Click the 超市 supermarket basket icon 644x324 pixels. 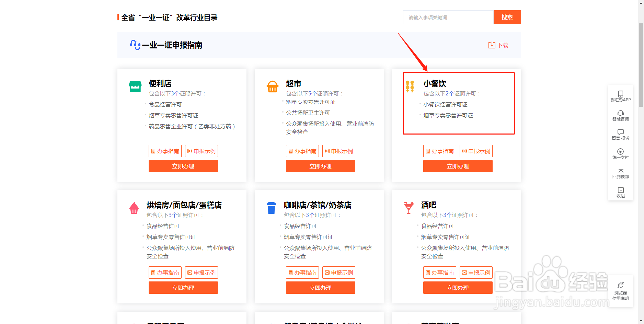[x=272, y=86]
